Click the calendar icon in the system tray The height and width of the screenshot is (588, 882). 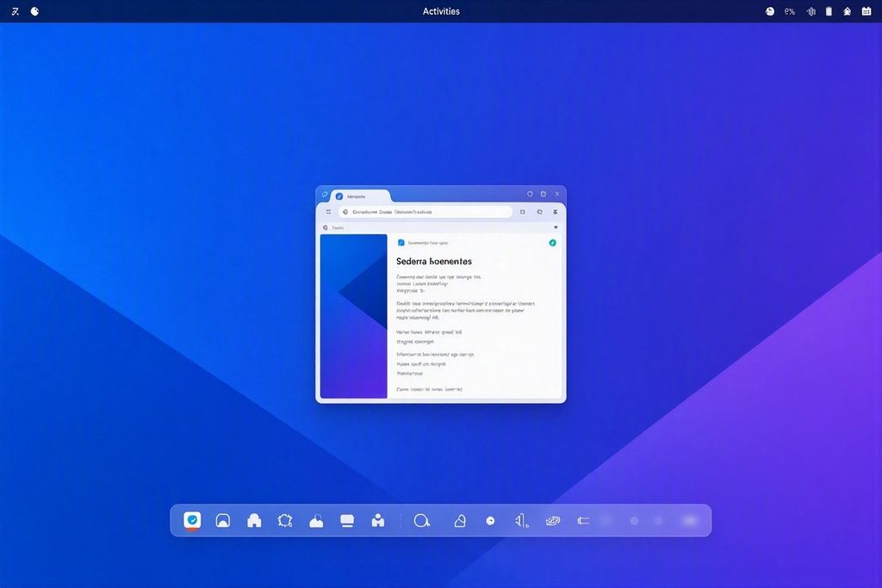tap(866, 11)
